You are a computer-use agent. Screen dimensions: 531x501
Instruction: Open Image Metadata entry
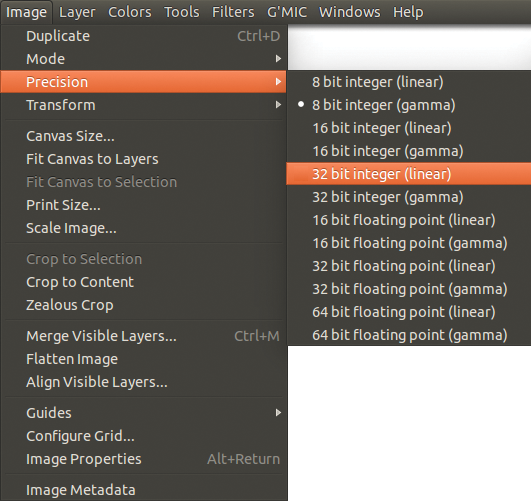[144, 490]
